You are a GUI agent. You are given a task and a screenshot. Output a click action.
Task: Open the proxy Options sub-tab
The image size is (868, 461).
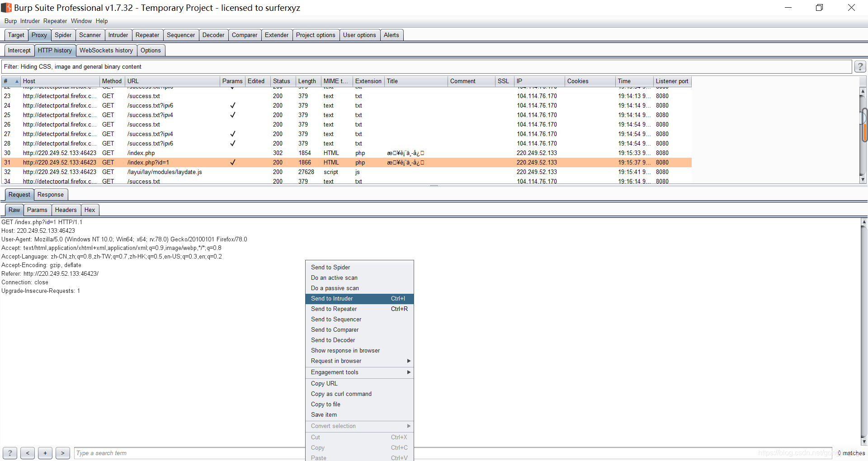(151, 50)
